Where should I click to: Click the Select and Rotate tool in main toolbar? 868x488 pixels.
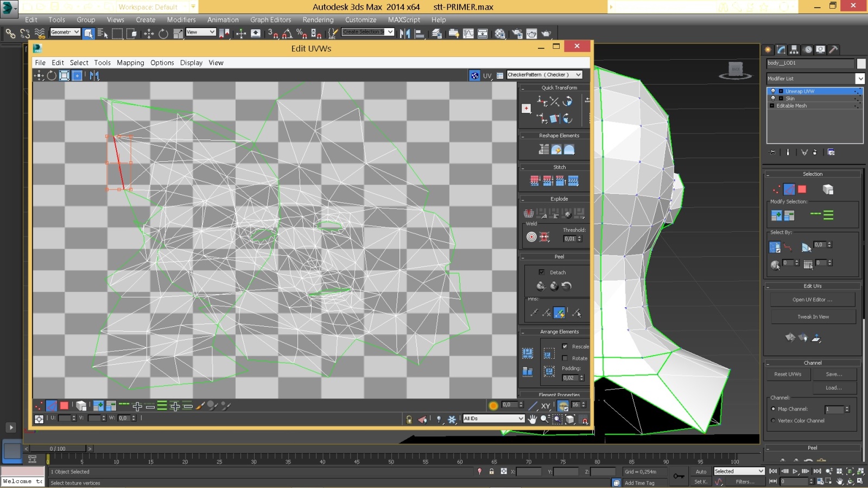(163, 34)
